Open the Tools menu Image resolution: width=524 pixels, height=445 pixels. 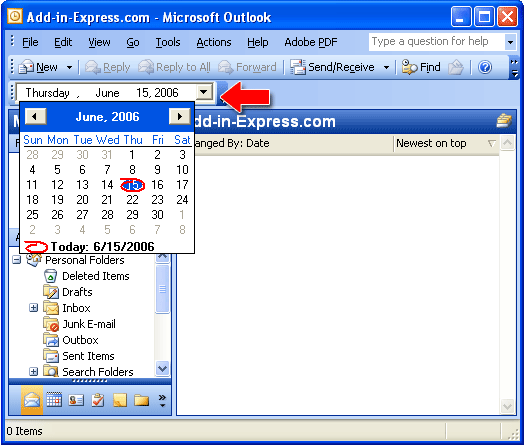[168, 42]
